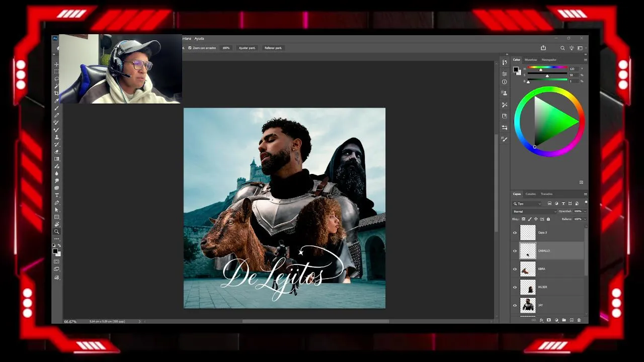Click the hue H slider in Color panel
The width and height of the screenshot is (644, 362).
[547, 68]
